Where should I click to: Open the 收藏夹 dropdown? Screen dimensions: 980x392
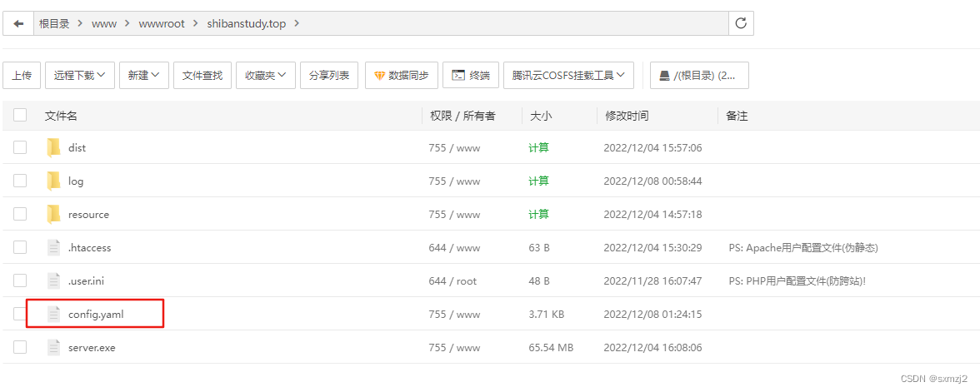266,75
